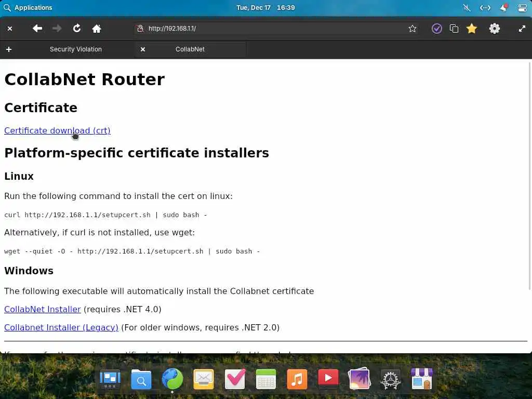Launch the Mail app from the dock

click(204, 379)
